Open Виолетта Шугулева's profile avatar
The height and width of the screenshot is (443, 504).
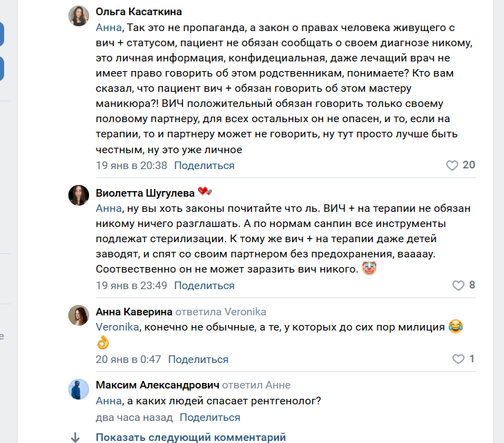click(x=79, y=195)
